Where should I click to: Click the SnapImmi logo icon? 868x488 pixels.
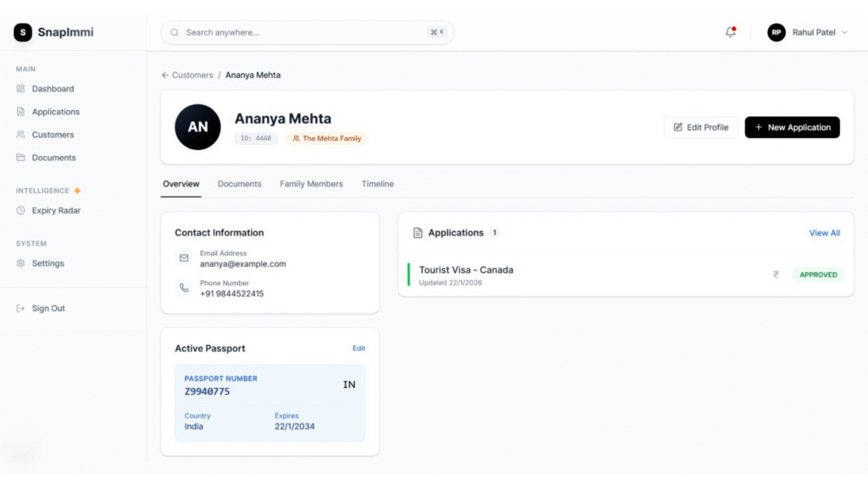pos(23,32)
